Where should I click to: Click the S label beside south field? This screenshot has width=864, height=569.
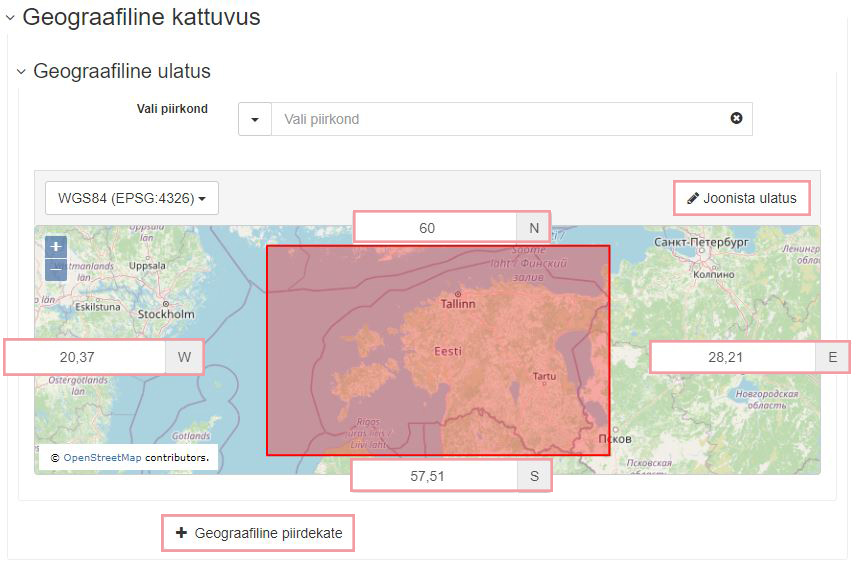pyautogui.click(x=534, y=476)
